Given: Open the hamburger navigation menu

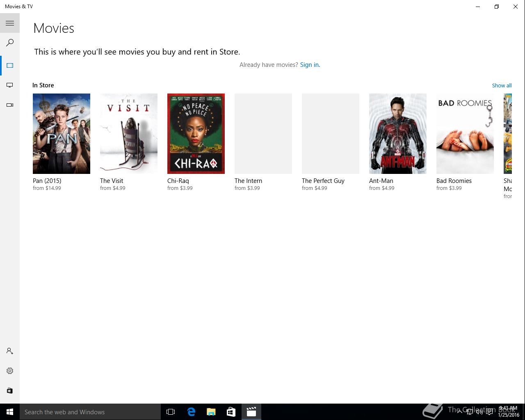Looking at the screenshot, I should coord(10,23).
